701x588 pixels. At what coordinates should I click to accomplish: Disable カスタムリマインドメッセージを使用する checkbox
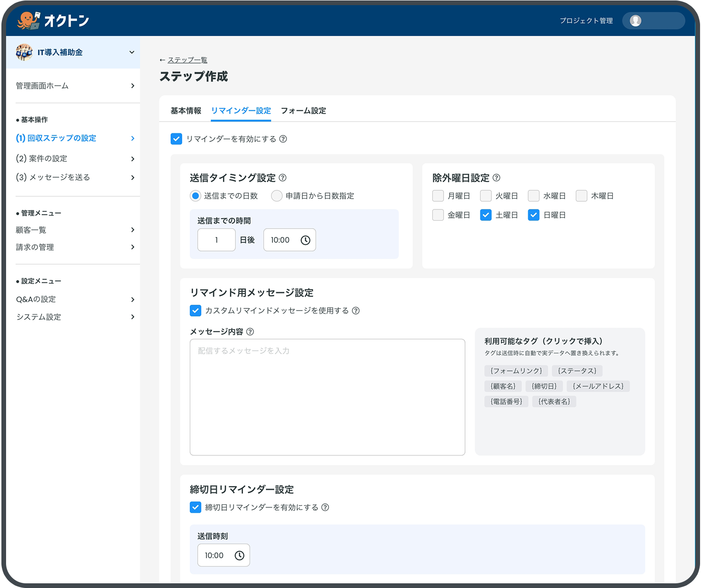click(195, 310)
